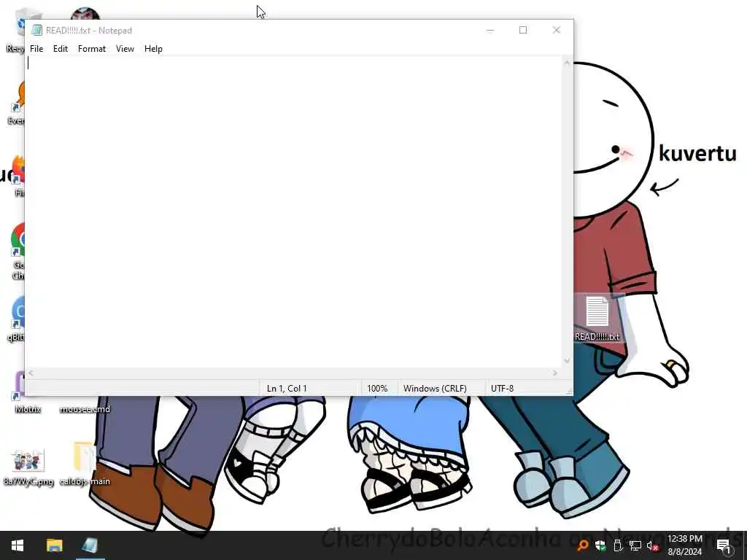Click the 'Ln 1, Col 1' status bar entry
This screenshot has width=747, height=560.
[287, 388]
